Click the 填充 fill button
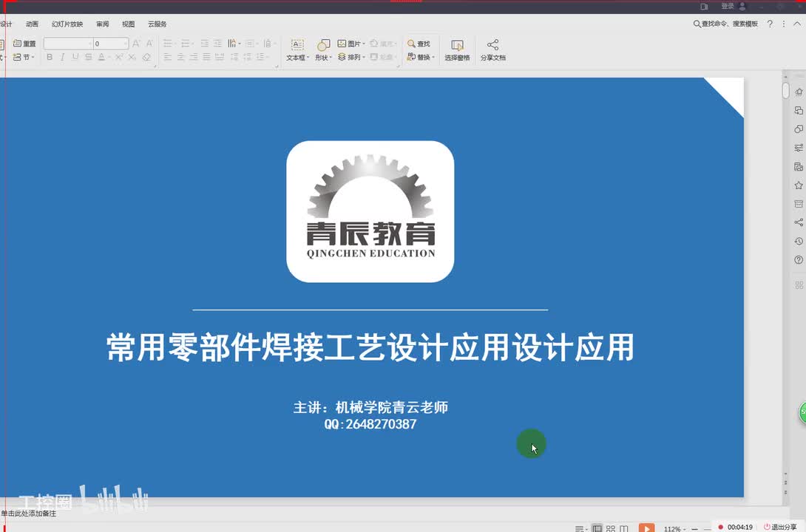Image resolution: width=806 pixels, height=532 pixels. (x=383, y=44)
